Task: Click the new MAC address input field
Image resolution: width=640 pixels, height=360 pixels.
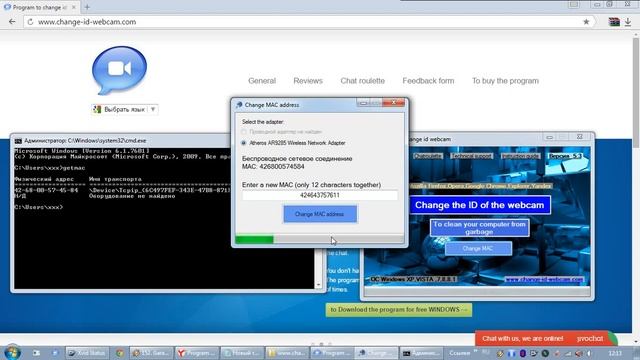Action: (x=320, y=195)
